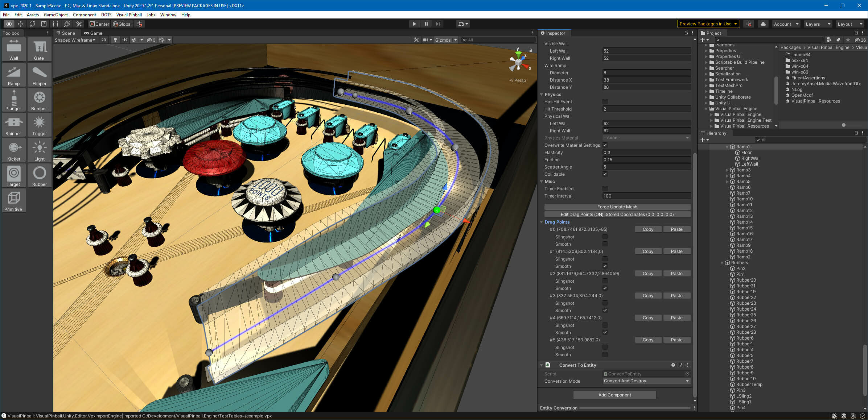Select the Kicker tool in Toolbox

coord(13,150)
